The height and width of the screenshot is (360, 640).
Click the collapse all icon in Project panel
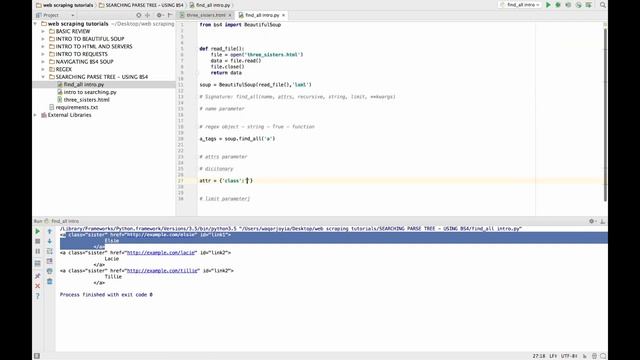[x=148, y=15]
